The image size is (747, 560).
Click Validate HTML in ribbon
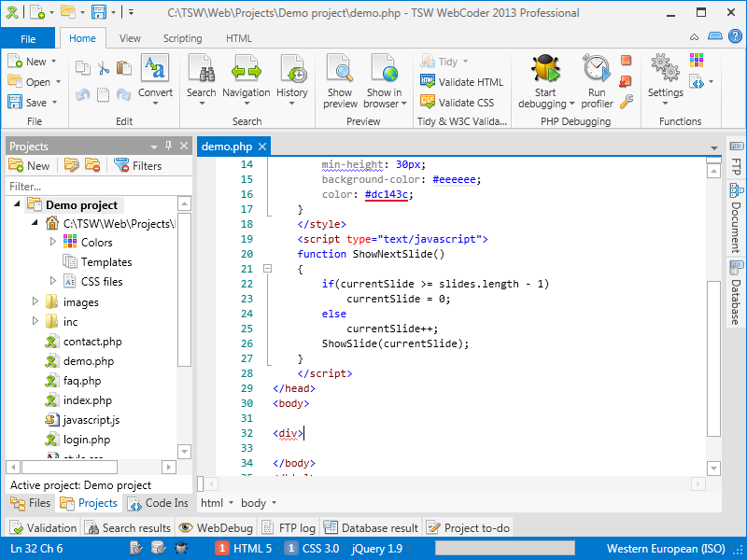(x=462, y=82)
